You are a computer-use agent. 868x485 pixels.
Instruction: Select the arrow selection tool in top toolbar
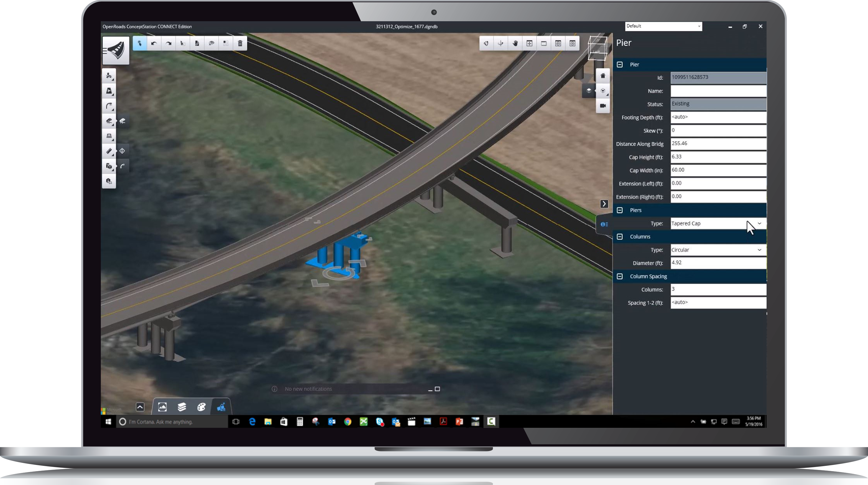(140, 43)
